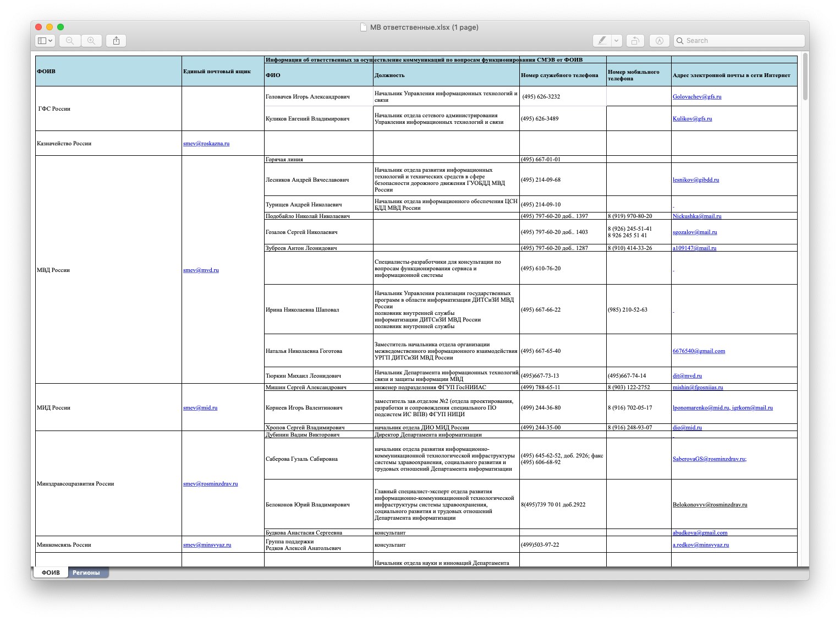The image size is (840, 621).
Task: Open the Share button in toolbar
Action: (116, 41)
